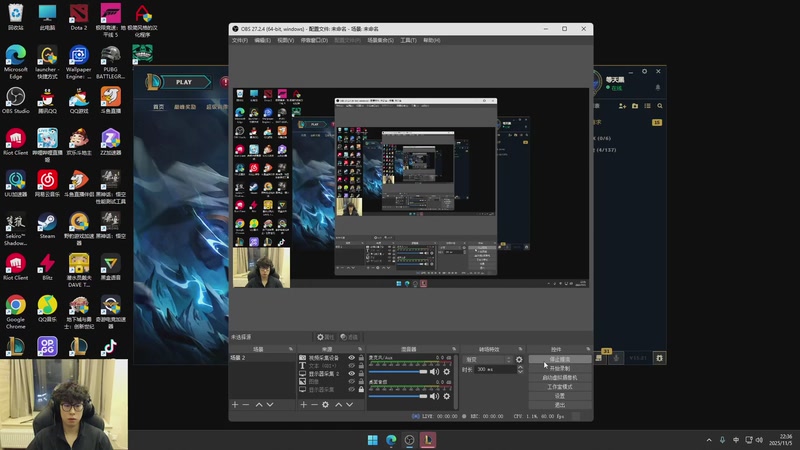Open 麦克风/Aux audio settings gear
Image resolution: width=800 pixels, height=450 pixels.
447,372
